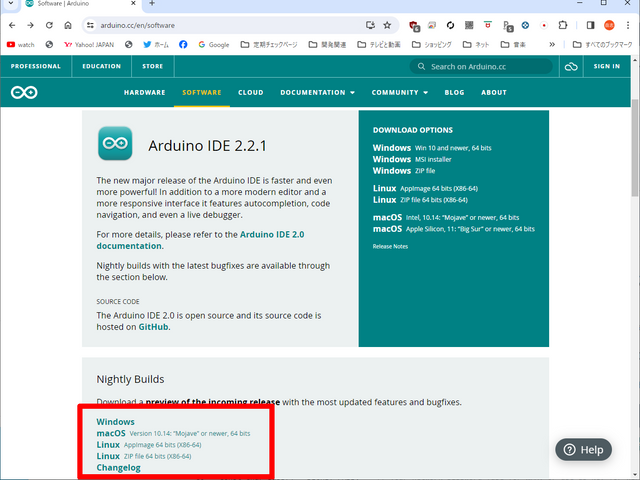Open the nightly builds Changelog link
640x480 pixels.
[x=118, y=467]
